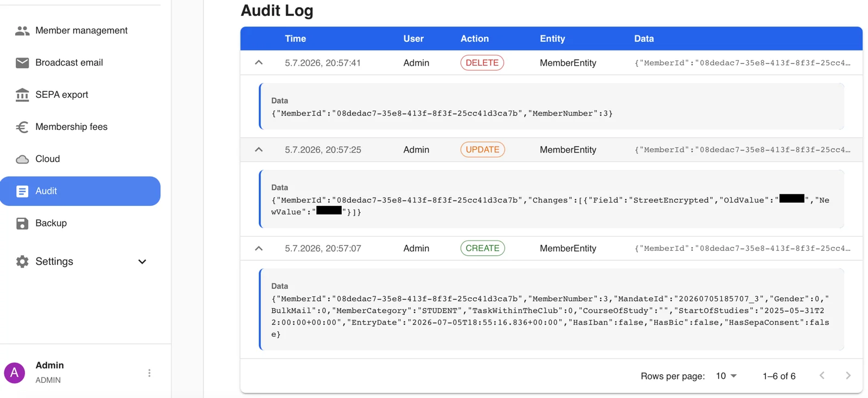This screenshot has height=398, width=868.
Task: Click the Admin user name in sidebar footer
Action: 50,365
